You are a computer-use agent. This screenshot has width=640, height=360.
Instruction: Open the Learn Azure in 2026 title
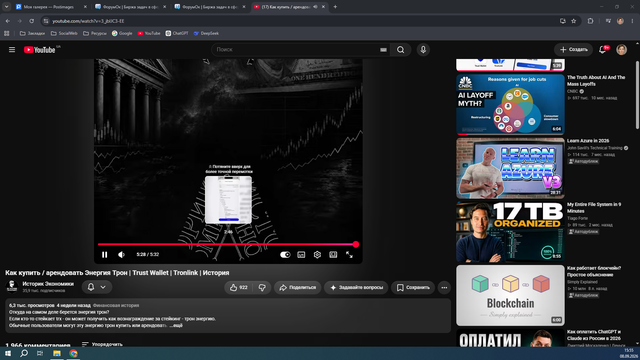[588, 140]
